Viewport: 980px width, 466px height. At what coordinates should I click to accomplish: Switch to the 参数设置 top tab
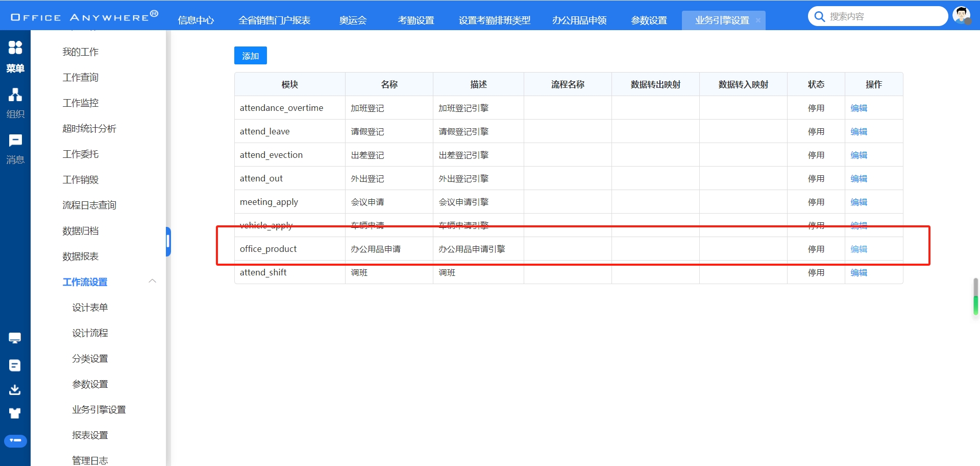[x=649, y=20]
